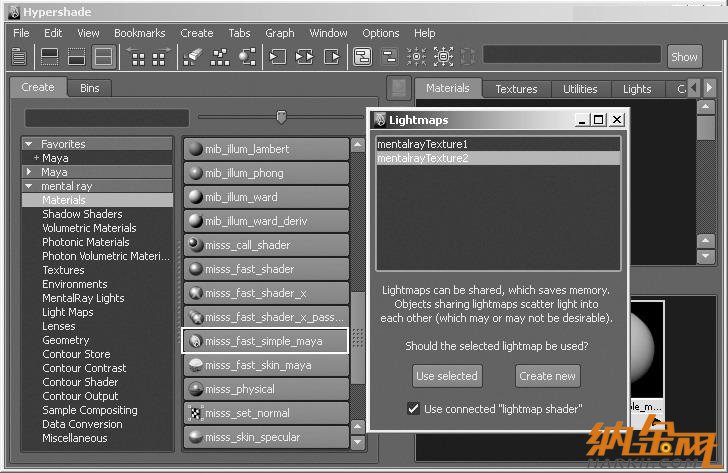The image size is (728, 473).
Task: Show output connections icon
Action: click(332, 57)
